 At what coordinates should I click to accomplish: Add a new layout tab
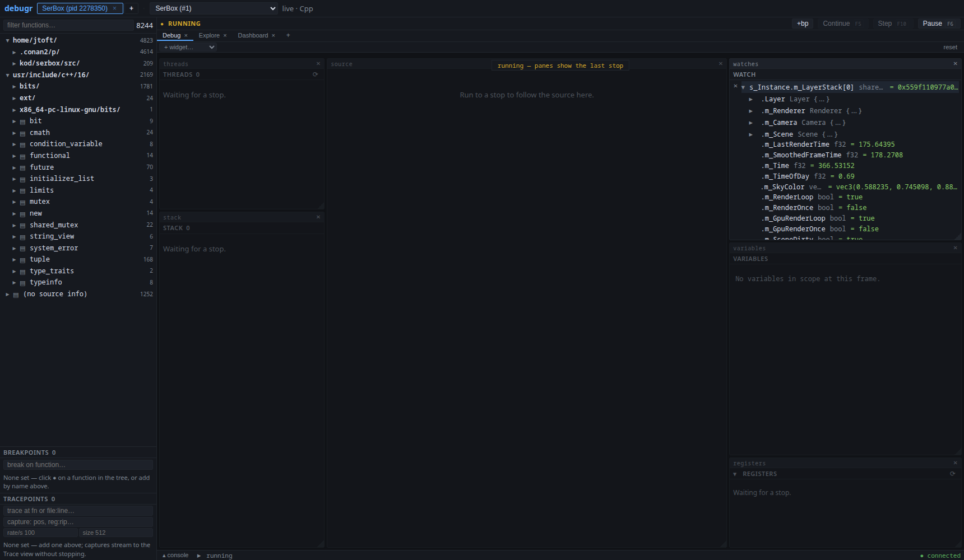[288, 35]
